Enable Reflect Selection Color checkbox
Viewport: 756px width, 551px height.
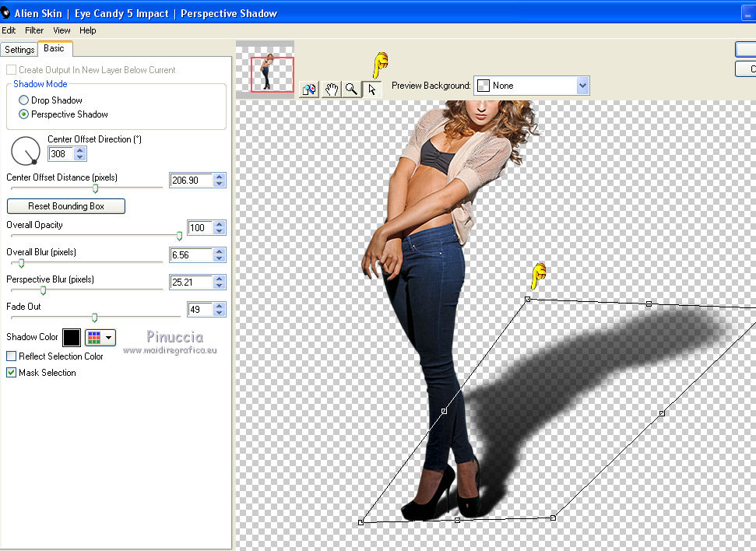(11, 356)
